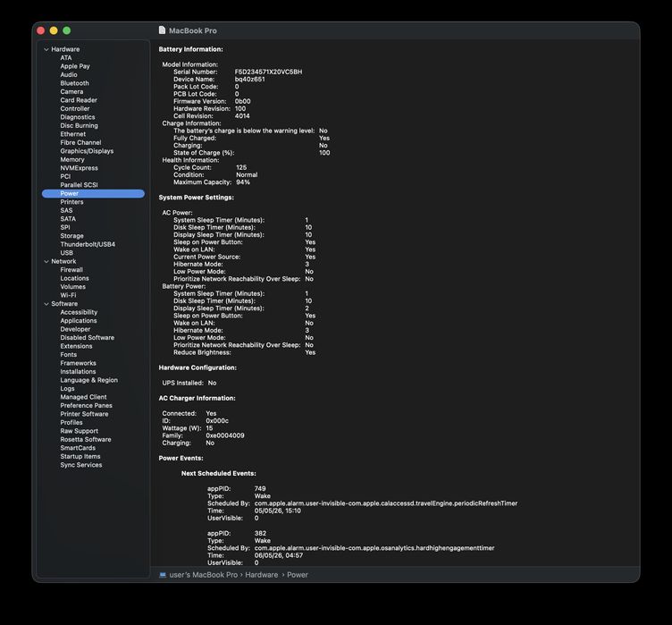Click Hardware in the bottom path bar
Viewport: 672px width, 625px height.
tap(262, 575)
